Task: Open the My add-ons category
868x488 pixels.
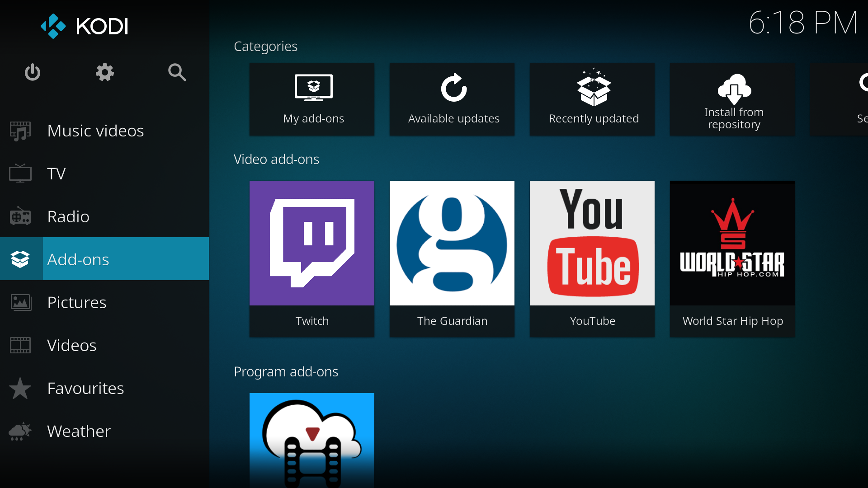Action: [x=312, y=99]
